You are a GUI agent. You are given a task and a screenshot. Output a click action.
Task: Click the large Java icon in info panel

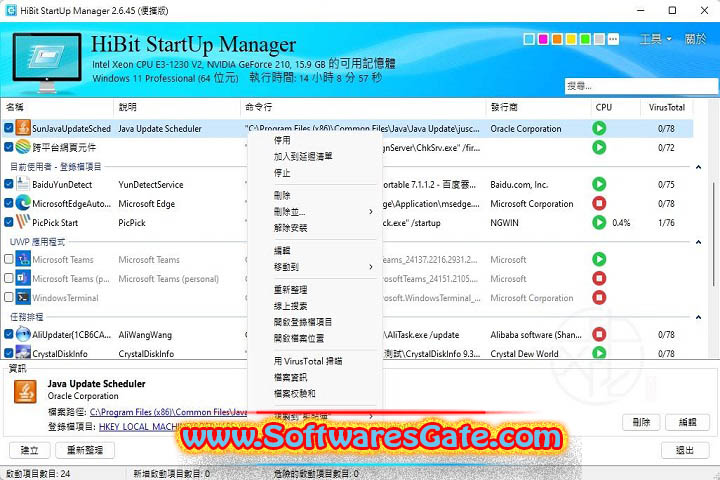click(25, 392)
